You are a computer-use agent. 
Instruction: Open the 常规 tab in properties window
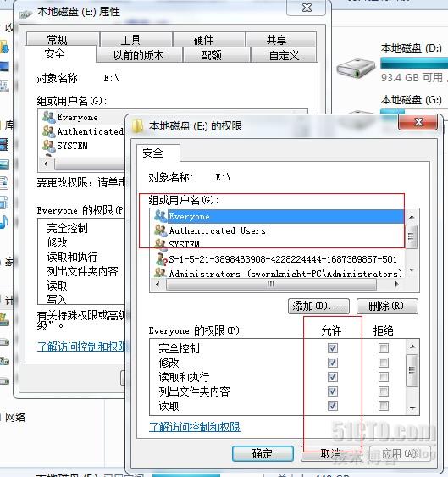coord(63,39)
